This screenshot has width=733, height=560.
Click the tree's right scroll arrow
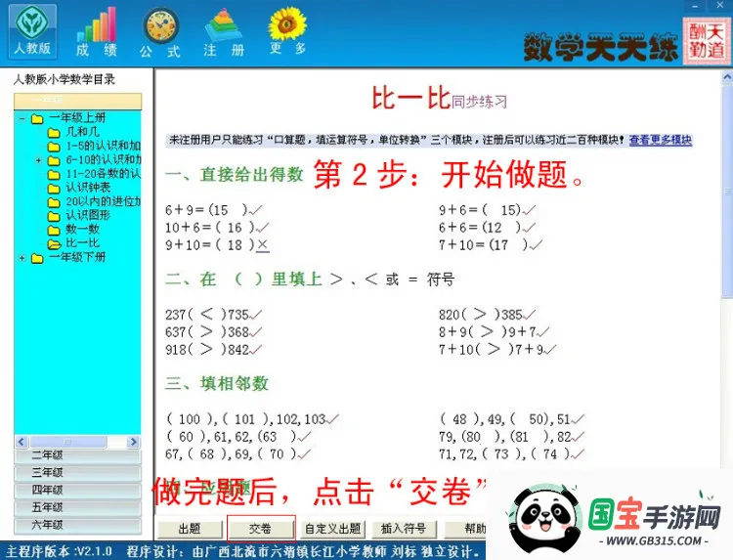coord(134,442)
